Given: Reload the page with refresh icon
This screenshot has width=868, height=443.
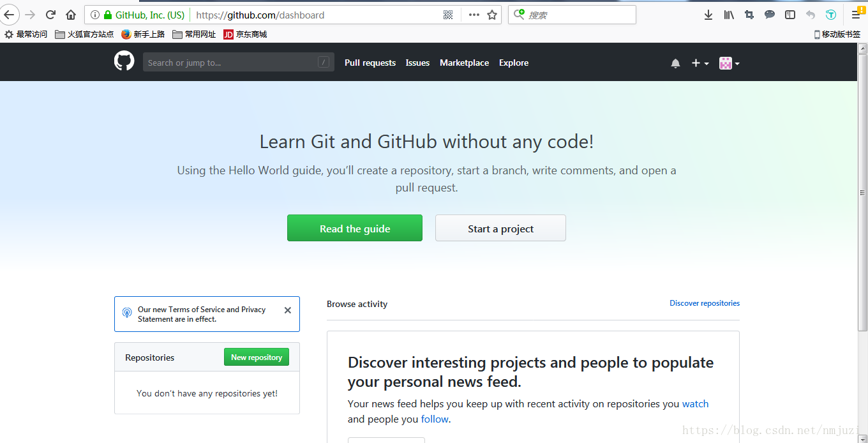Looking at the screenshot, I should pos(50,15).
